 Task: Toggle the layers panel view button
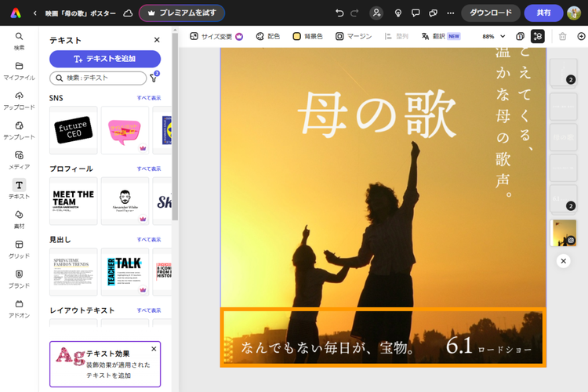click(x=537, y=36)
